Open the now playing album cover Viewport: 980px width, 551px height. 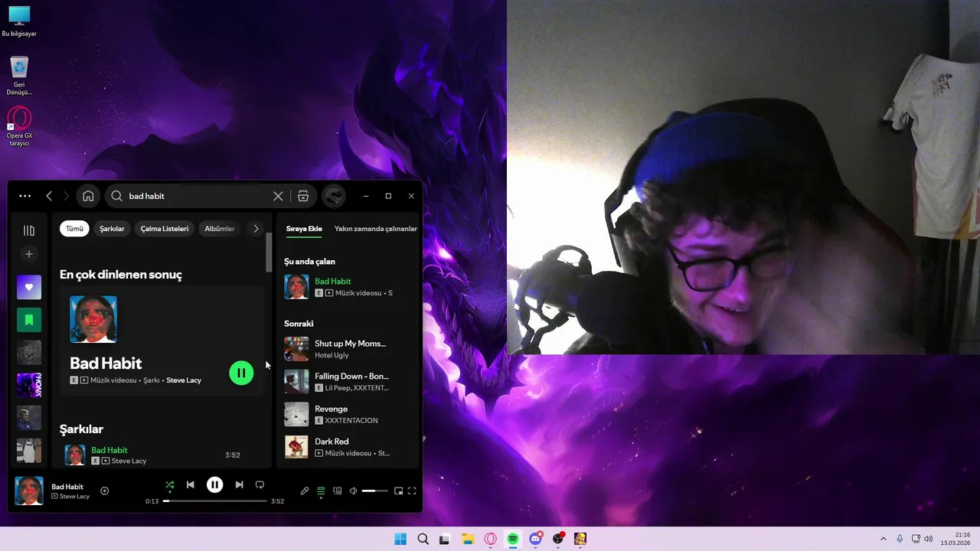[29, 491]
